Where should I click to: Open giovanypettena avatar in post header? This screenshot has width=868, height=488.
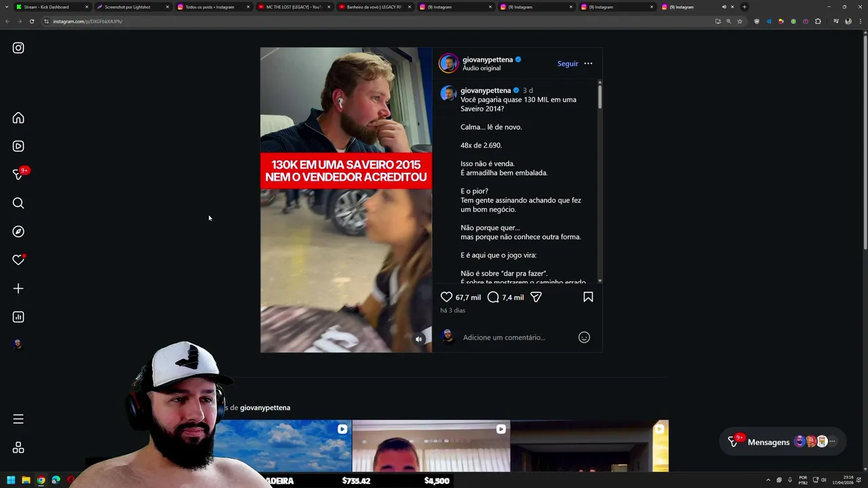click(448, 64)
